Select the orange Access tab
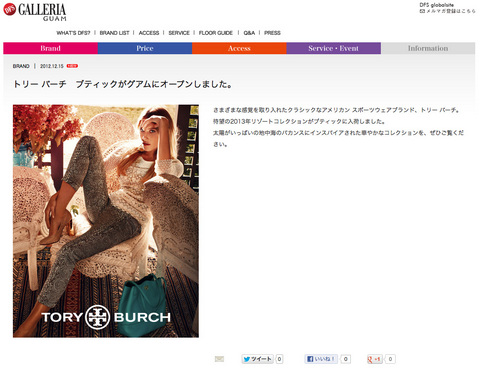The width and height of the screenshot is (480, 379). 239,48
